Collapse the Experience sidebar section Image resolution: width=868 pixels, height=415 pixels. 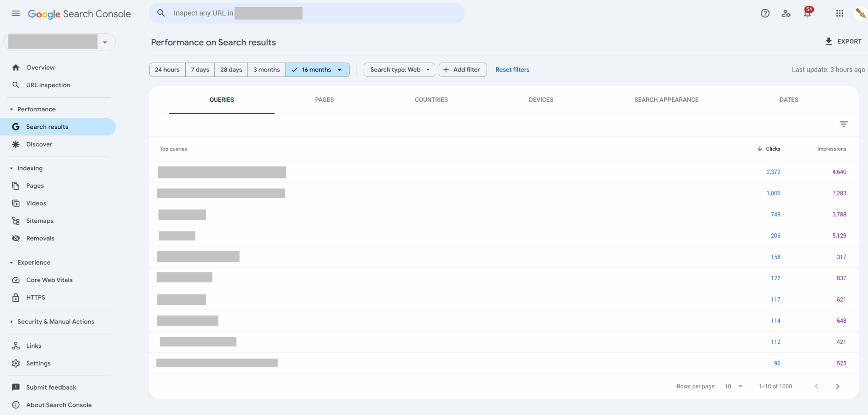11,263
